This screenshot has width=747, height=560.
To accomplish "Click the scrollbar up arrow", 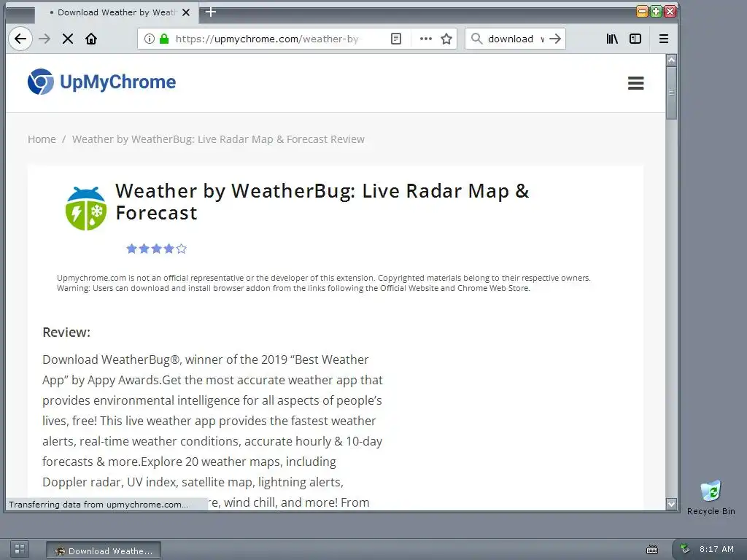I will pyautogui.click(x=671, y=60).
